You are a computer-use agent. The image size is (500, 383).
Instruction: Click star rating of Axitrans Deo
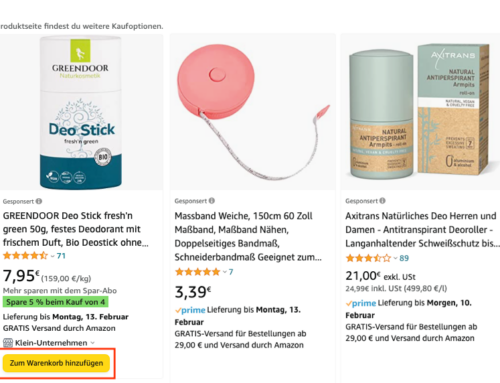[368, 258]
